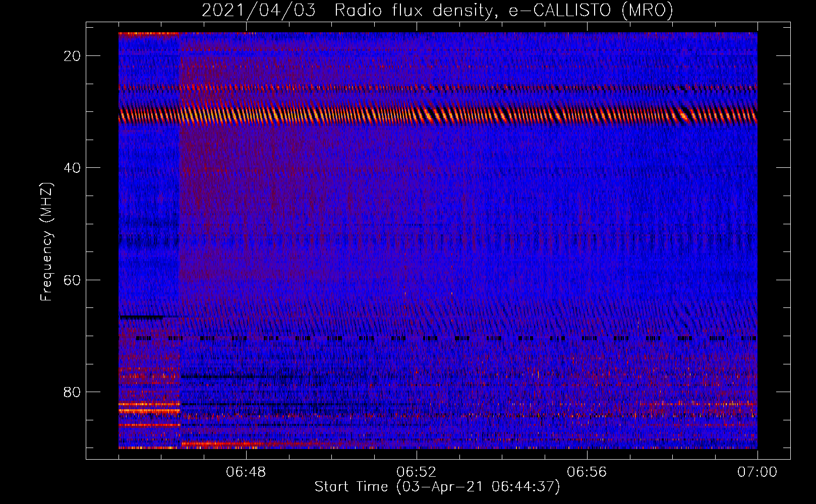816x504 pixels.
Task: Click the 20 frequency tick label
Action: [x=73, y=56]
